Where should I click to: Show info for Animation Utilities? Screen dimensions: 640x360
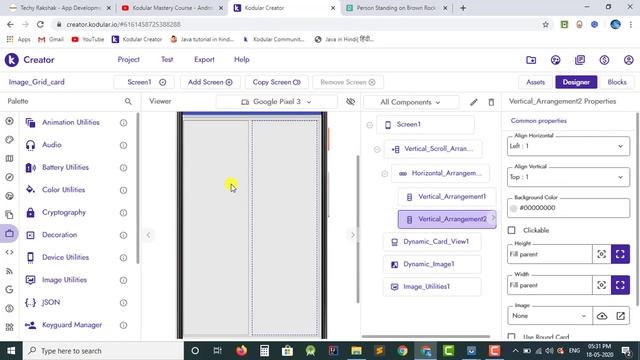pyautogui.click(x=123, y=122)
